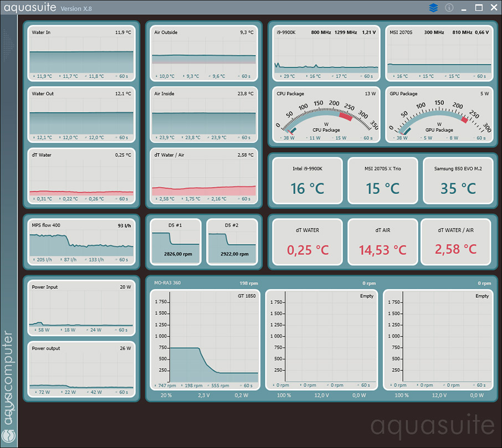Click the 2922,00 rpm pump reading
502x448 pixels.
click(234, 254)
